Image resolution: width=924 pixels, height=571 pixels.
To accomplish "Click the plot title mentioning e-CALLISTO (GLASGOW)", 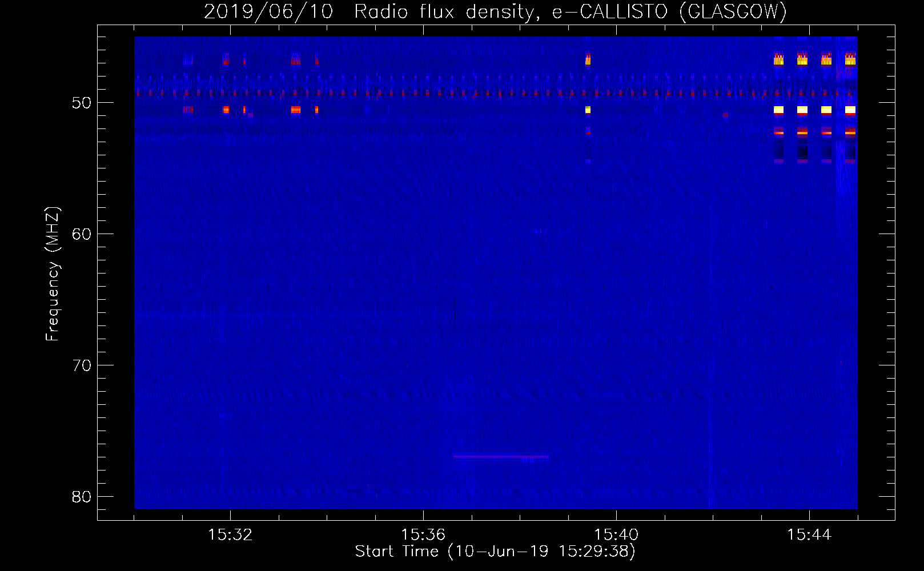I will pos(495,11).
